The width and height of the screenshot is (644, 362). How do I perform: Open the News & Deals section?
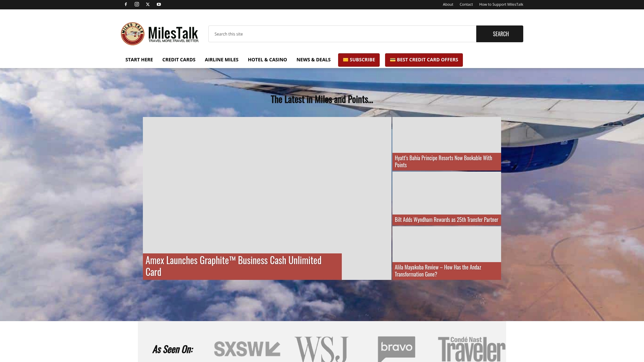(x=313, y=60)
